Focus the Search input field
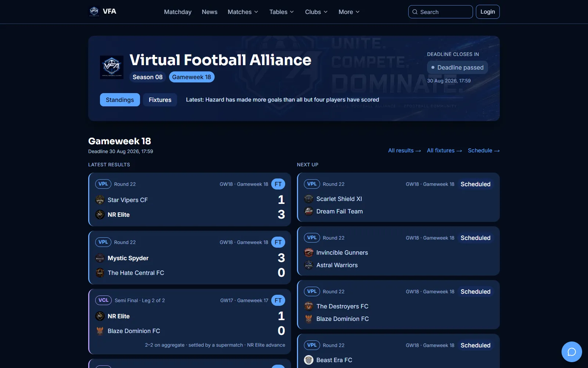This screenshot has height=368, width=588. (x=441, y=12)
